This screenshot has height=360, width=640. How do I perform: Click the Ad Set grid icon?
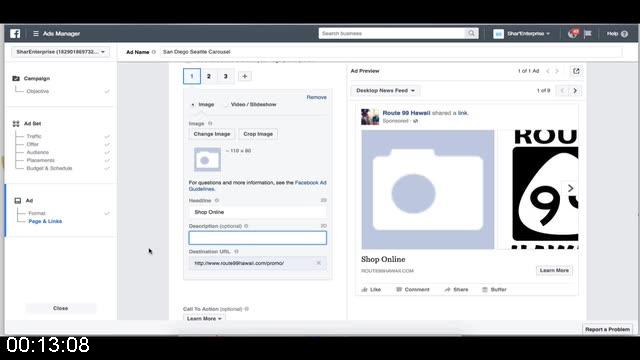[x=16, y=124]
